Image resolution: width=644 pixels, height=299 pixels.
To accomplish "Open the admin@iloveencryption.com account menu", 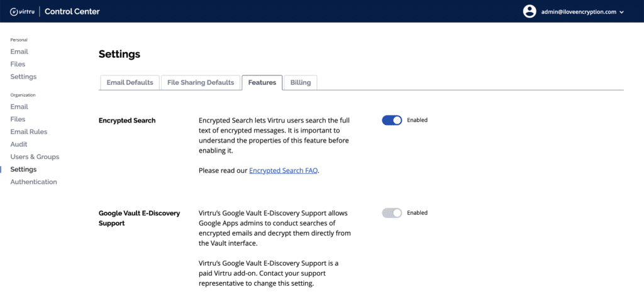I will pyautogui.click(x=579, y=11).
